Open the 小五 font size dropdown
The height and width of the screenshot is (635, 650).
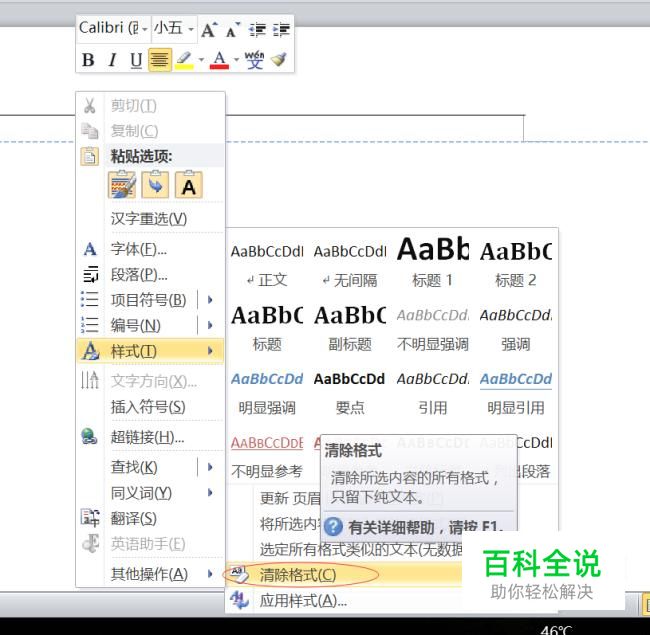tap(191, 29)
